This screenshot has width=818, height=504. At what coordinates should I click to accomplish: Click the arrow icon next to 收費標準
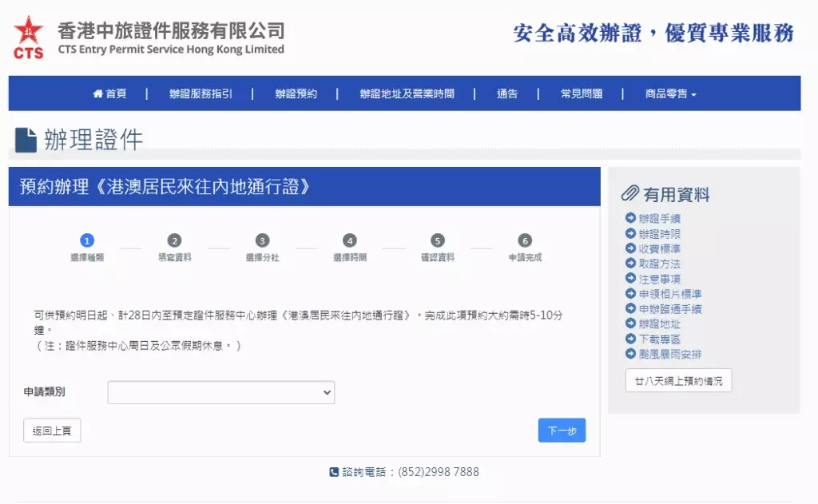(630, 248)
